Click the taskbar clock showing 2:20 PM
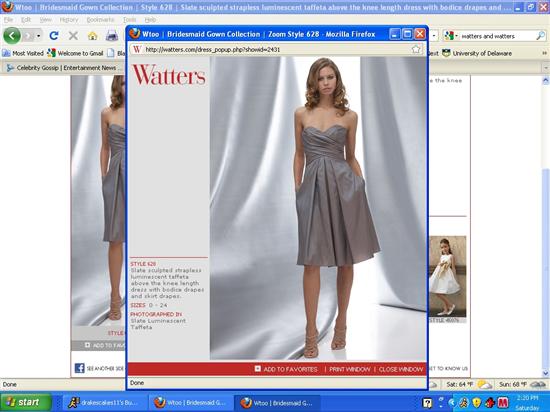550x412 pixels. (528, 398)
